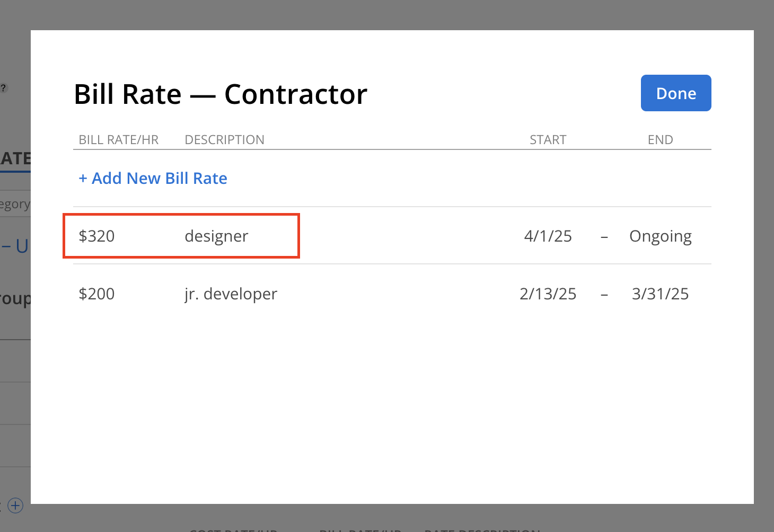The height and width of the screenshot is (532, 774).
Task: Click the dash between 2/13/25 and 3/31/25
Action: (604, 295)
